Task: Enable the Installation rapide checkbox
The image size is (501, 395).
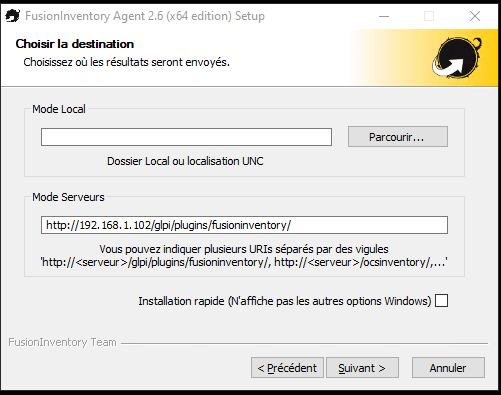Action: (441, 301)
